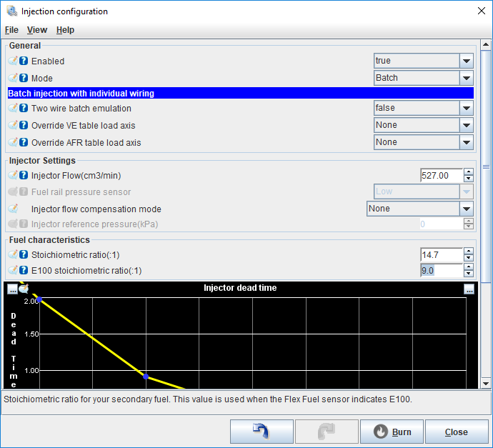Screen dimensions: 493x448
Task: Open help for Two wire batch emulation
Action: (x=24, y=109)
